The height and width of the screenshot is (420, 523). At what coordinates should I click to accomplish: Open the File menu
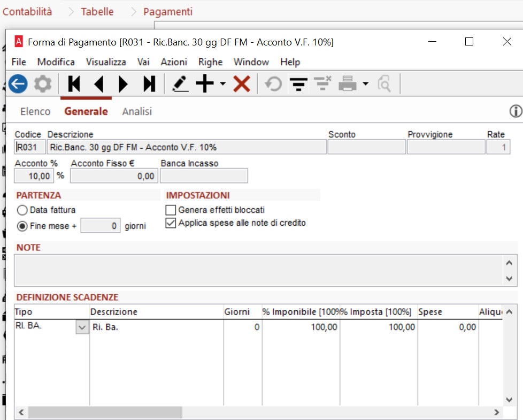[19, 62]
